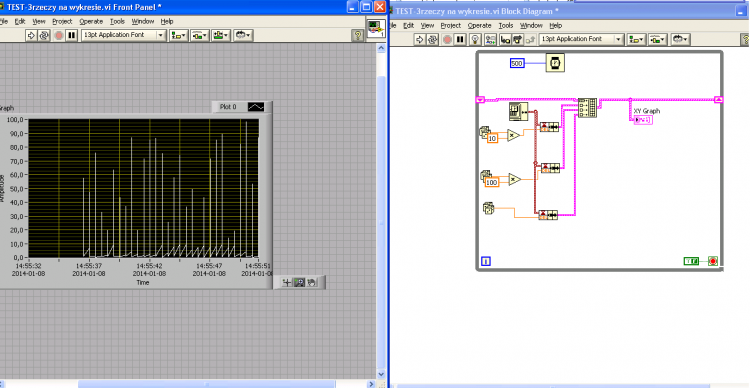Select the graph pan hand tool
750x388 pixels.
click(311, 283)
